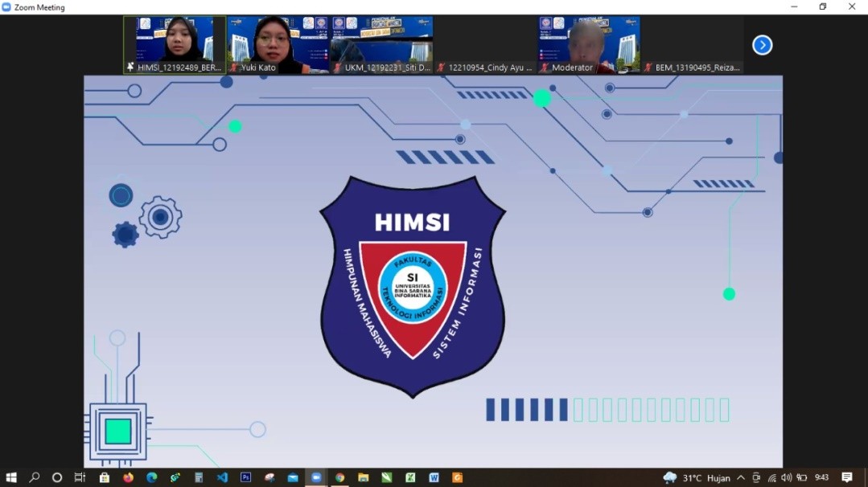Open the weather widget showing 31°C Hujan
The image size is (868, 487).
[x=697, y=477]
